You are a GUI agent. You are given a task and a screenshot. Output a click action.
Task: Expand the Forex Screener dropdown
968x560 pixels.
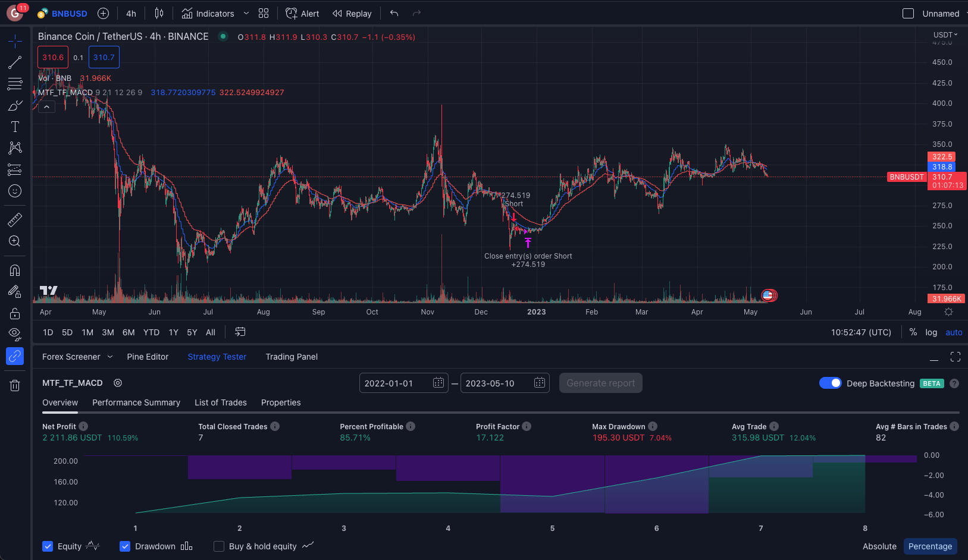pyautogui.click(x=109, y=357)
